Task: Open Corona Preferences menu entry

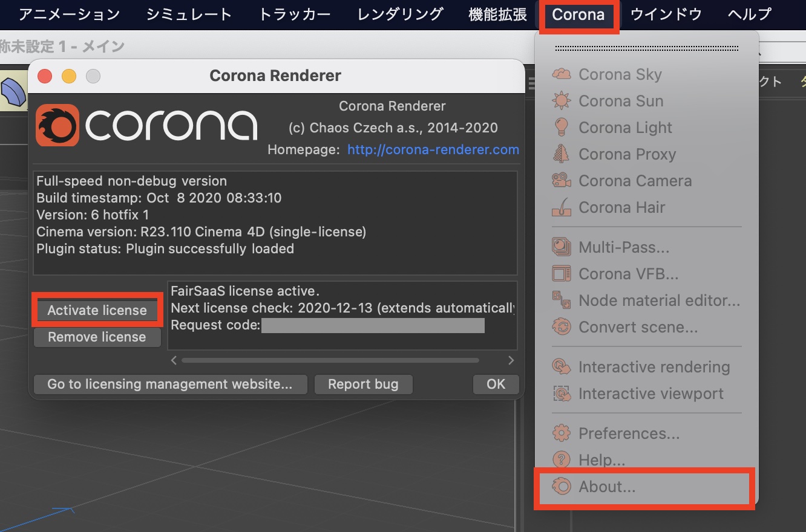Action: click(629, 433)
